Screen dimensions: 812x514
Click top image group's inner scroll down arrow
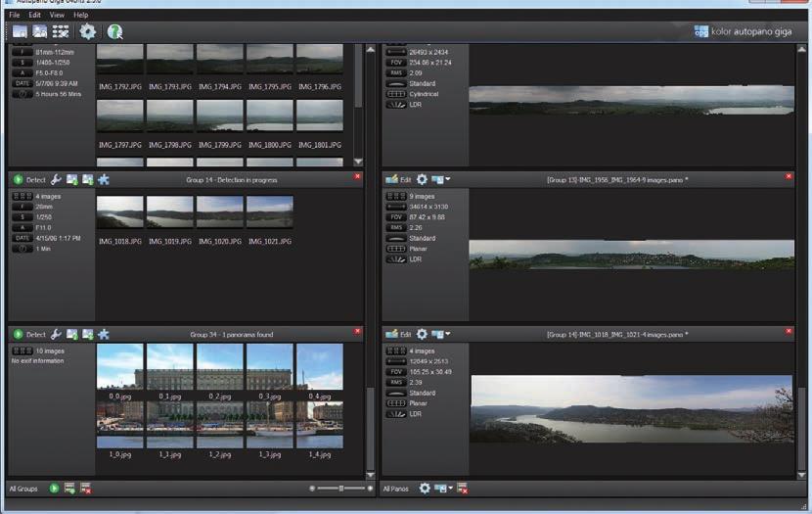(358, 162)
